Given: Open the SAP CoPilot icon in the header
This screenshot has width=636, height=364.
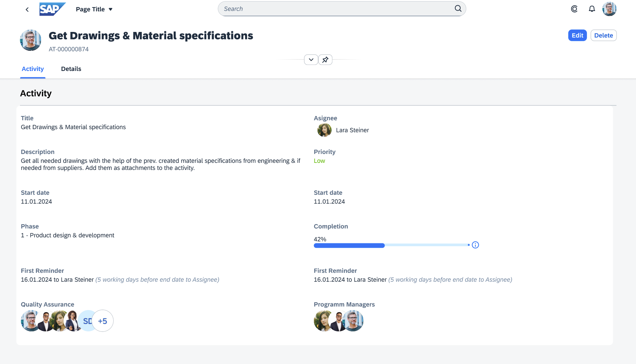Looking at the screenshot, I should pyautogui.click(x=574, y=9).
